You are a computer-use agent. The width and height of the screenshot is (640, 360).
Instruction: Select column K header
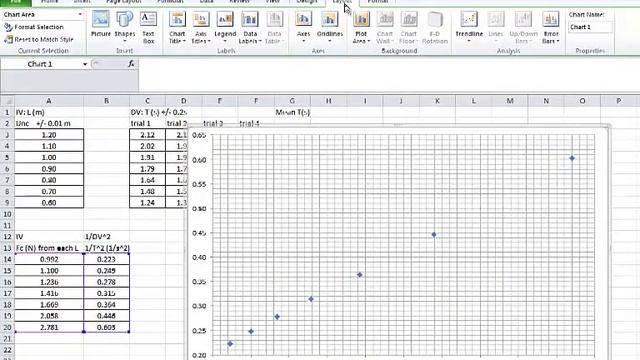tap(437, 101)
